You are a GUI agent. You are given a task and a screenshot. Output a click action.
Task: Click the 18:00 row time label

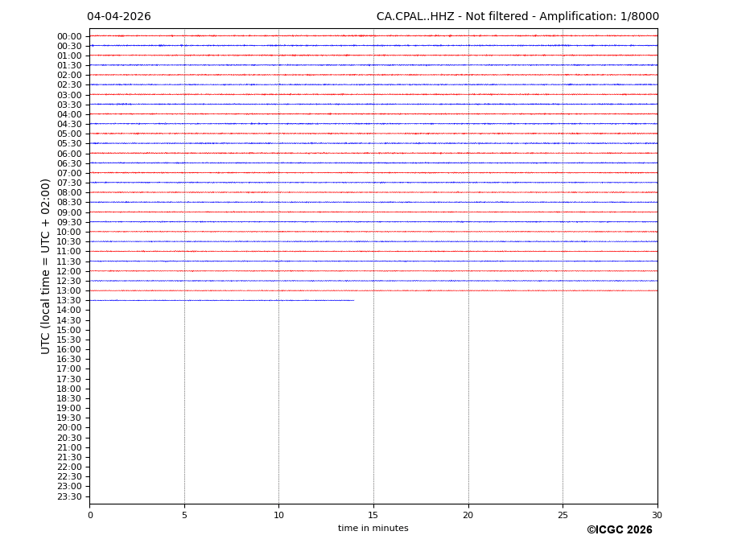pyautogui.click(x=69, y=389)
